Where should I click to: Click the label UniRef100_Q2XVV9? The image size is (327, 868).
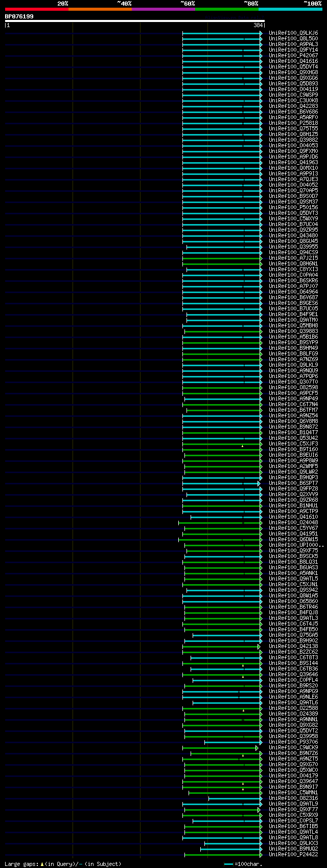[x=293, y=494]
